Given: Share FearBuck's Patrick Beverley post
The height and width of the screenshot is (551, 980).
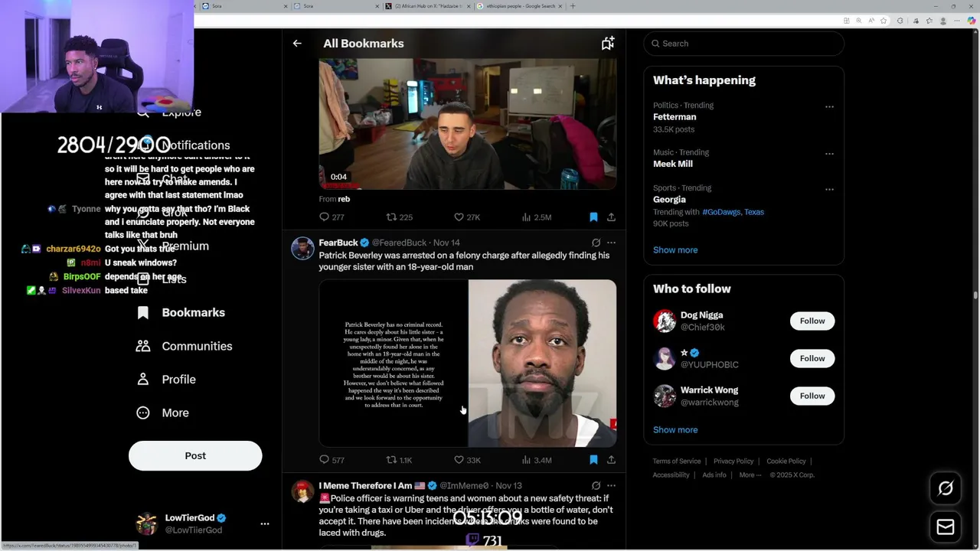Looking at the screenshot, I should (x=611, y=460).
